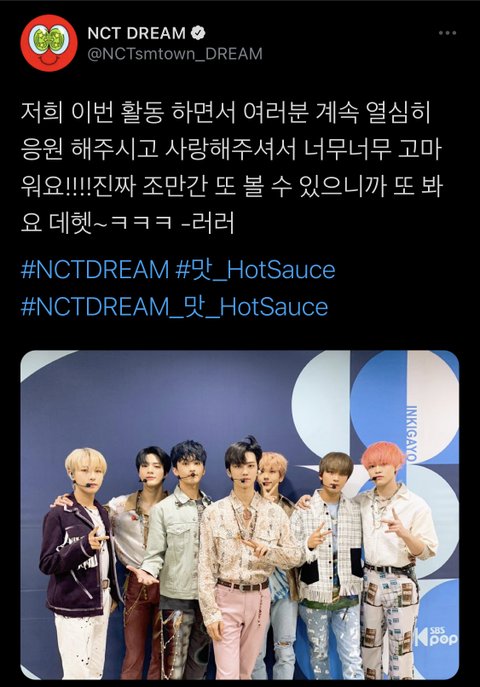Select the tweet line starting with 저희 이번 활동
The height and width of the screenshot is (687, 480).
226,113
